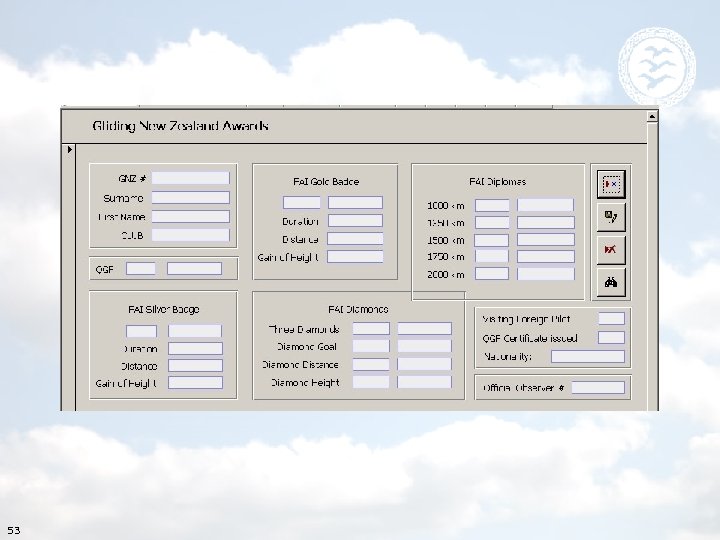Screen dimensions: 720x540
Task: Click the Visiting Foreign Pilot box
Action: tap(611, 319)
